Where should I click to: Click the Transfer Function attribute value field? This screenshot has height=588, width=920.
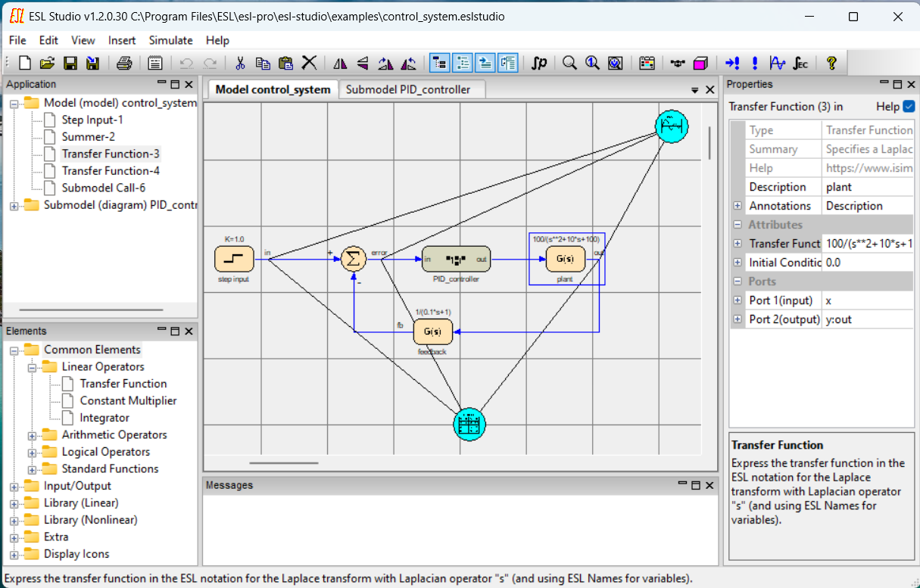[868, 244]
